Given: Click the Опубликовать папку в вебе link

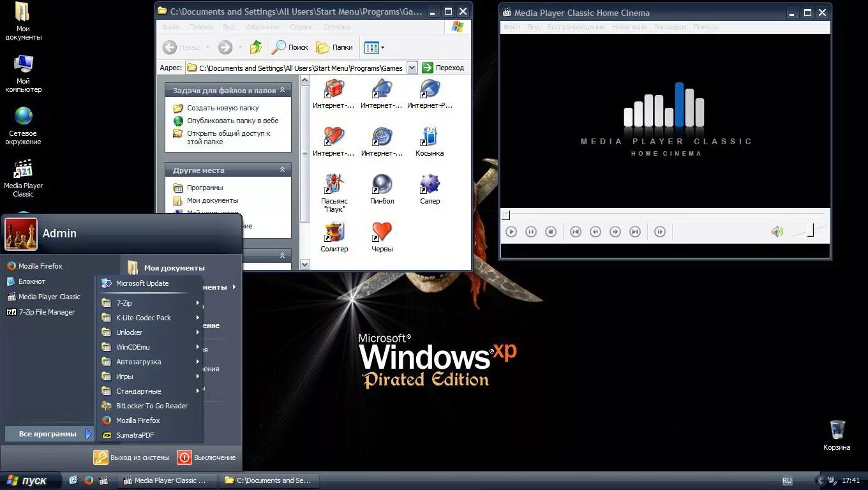Looking at the screenshot, I should coord(232,121).
